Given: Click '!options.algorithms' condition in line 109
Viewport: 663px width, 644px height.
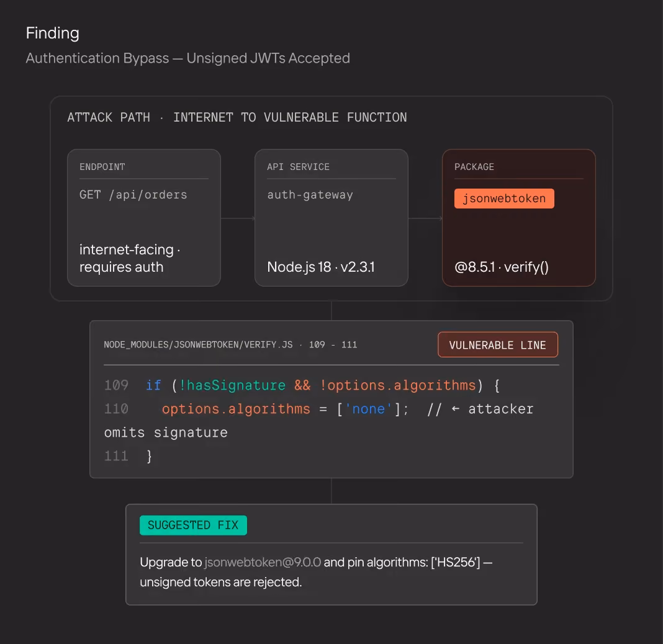Looking at the screenshot, I should 398,385.
